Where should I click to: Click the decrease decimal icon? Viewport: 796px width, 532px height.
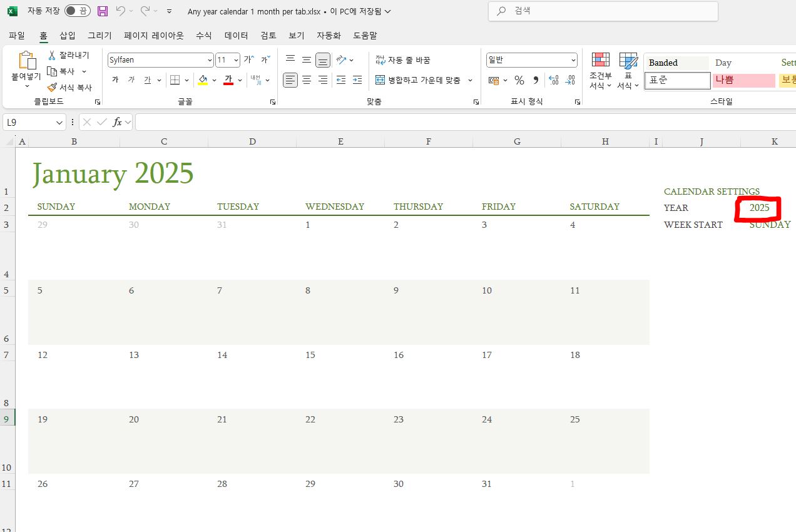click(x=569, y=80)
